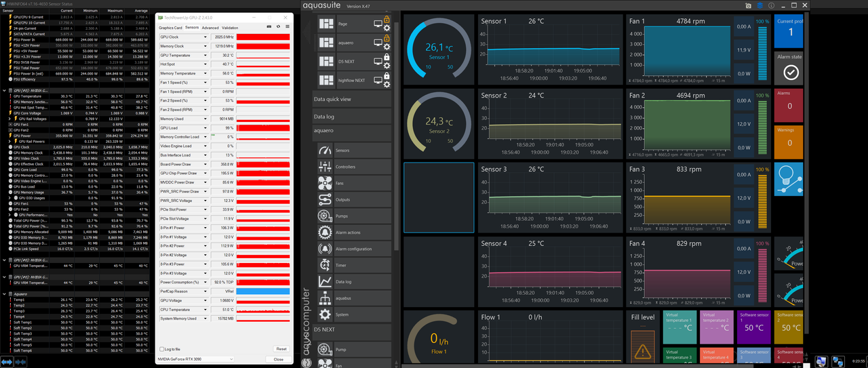This screenshot has height=368, width=868.
Task: Click the GPU-Z screenshot camera icon
Action: pyautogui.click(x=269, y=26)
